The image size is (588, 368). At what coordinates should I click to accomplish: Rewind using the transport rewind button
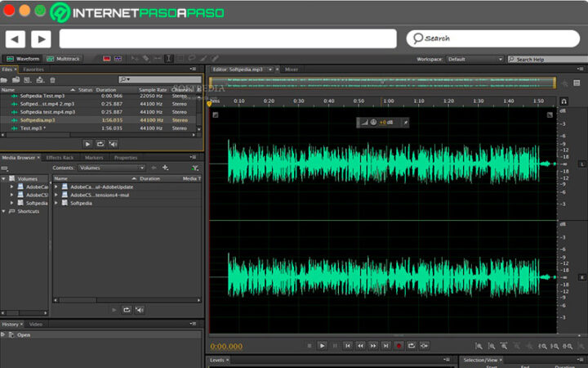360,346
